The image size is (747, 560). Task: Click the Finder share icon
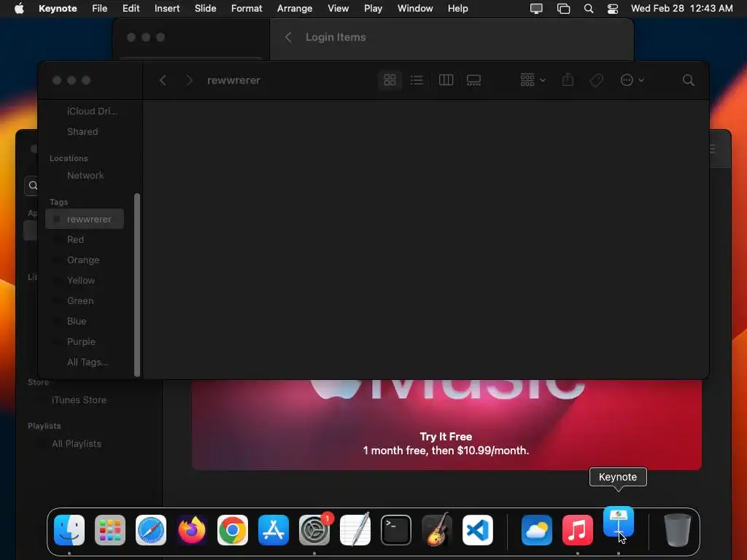click(x=568, y=80)
